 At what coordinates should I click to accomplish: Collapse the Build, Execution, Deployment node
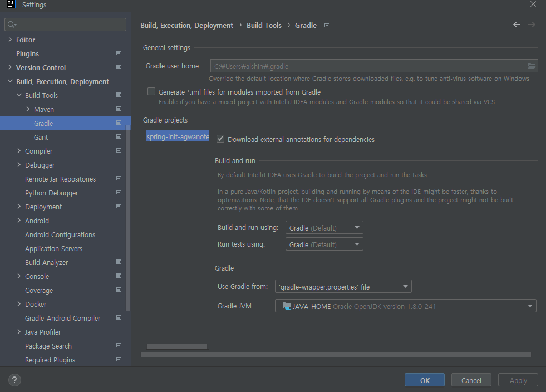point(10,81)
